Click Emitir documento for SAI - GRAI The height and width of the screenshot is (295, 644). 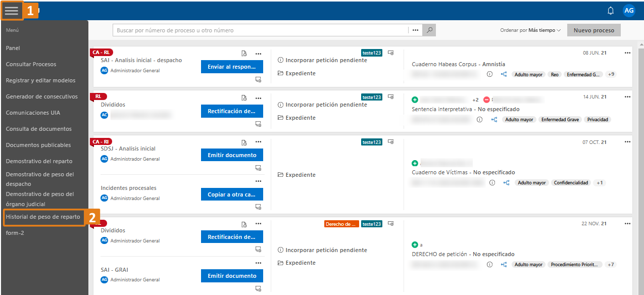[232, 276]
